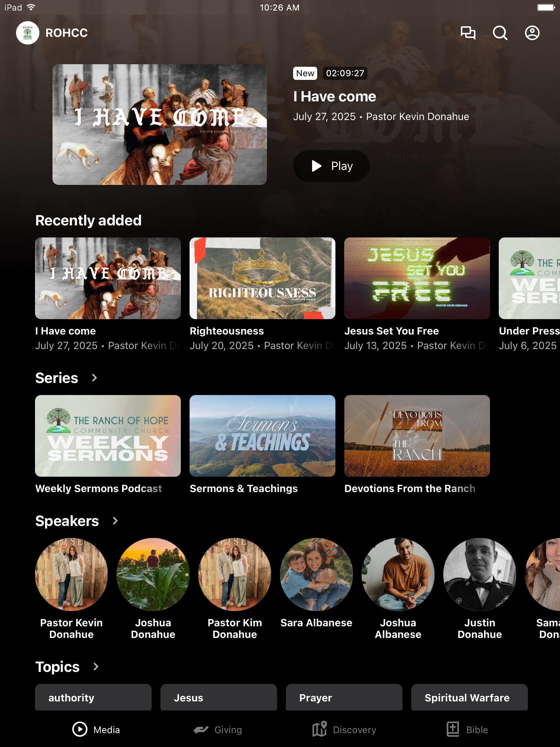Select the Prayer topic
Screen dimensions: 560x747
pos(344,697)
